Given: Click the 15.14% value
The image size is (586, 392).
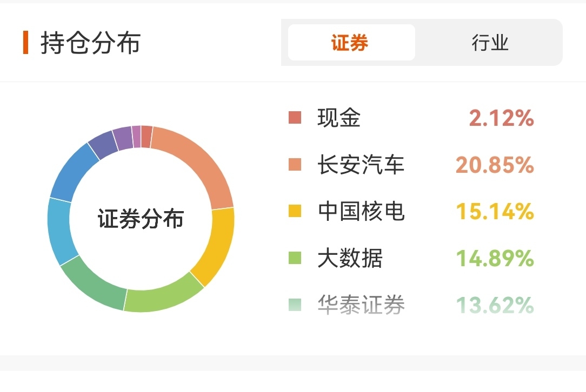Looking at the screenshot, I should (x=495, y=211).
